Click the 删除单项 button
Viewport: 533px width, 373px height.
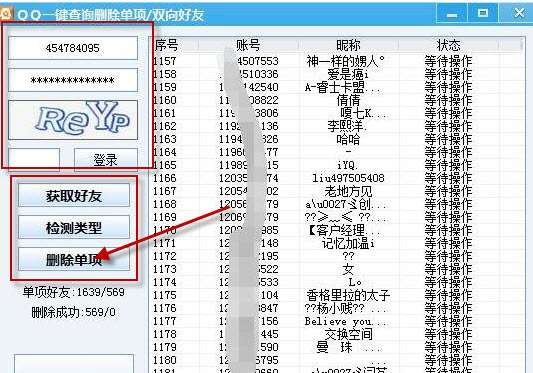tap(74, 259)
